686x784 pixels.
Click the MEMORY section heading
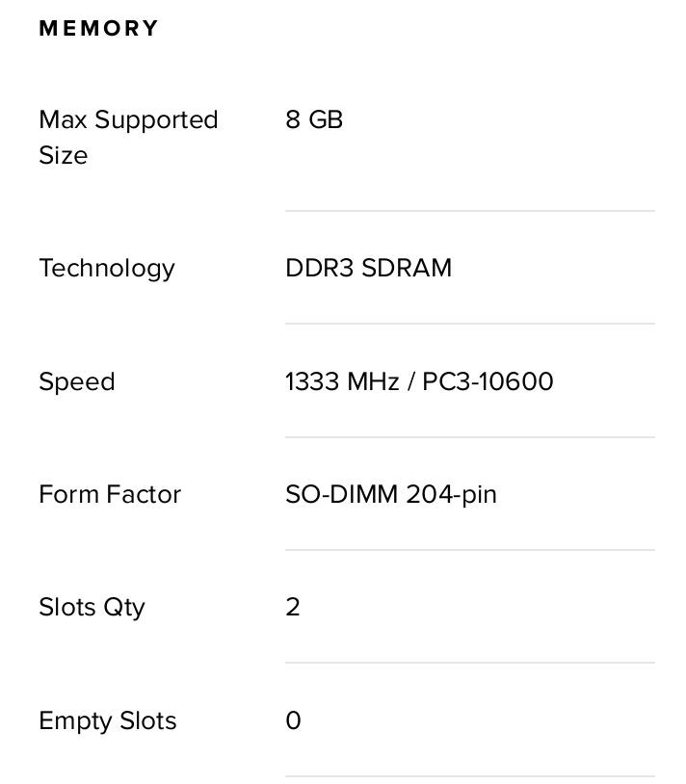[98, 28]
